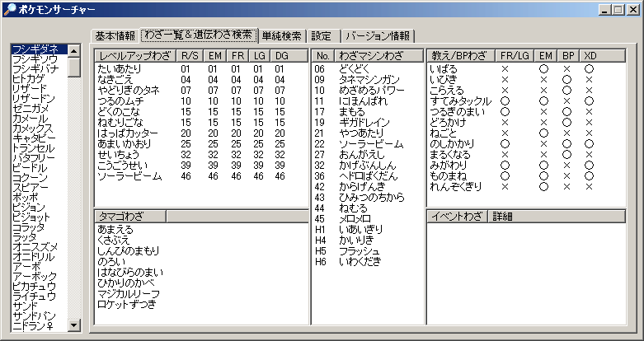Select ピカチュウ in the Pokémon list
644x341 pixels.
pyautogui.click(x=34, y=286)
